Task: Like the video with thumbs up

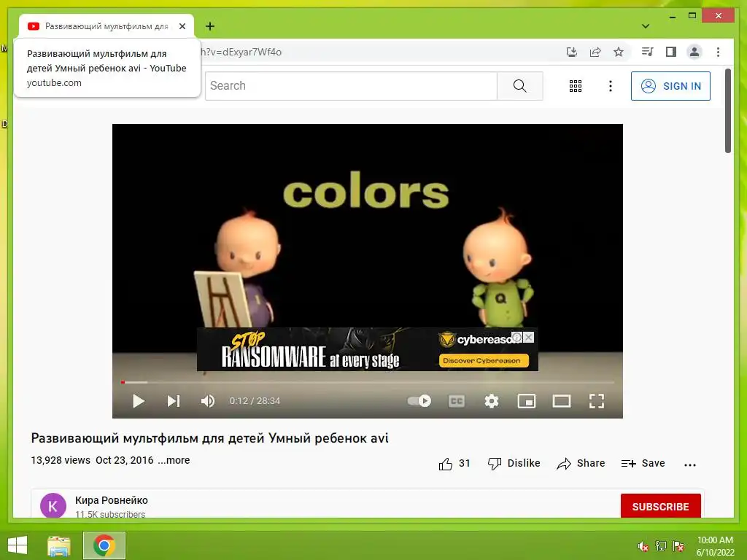Action: (x=454, y=463)
